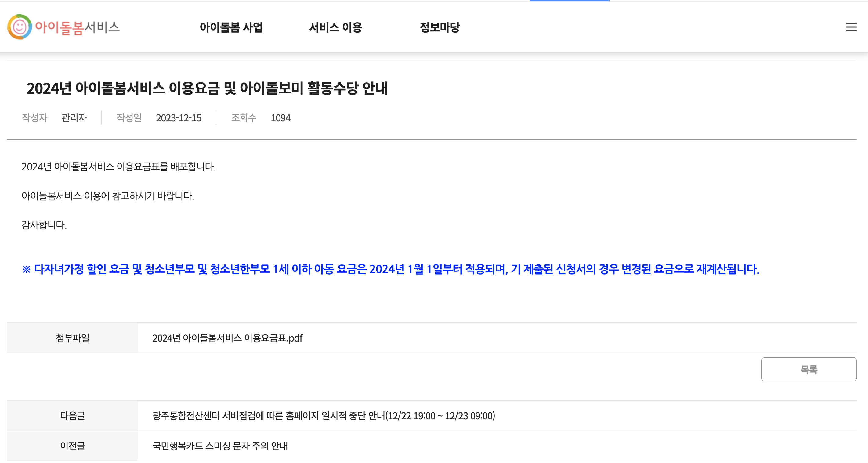Click the 아이돌봄서비스 smiley logo icon

click(x=20, y=27)
